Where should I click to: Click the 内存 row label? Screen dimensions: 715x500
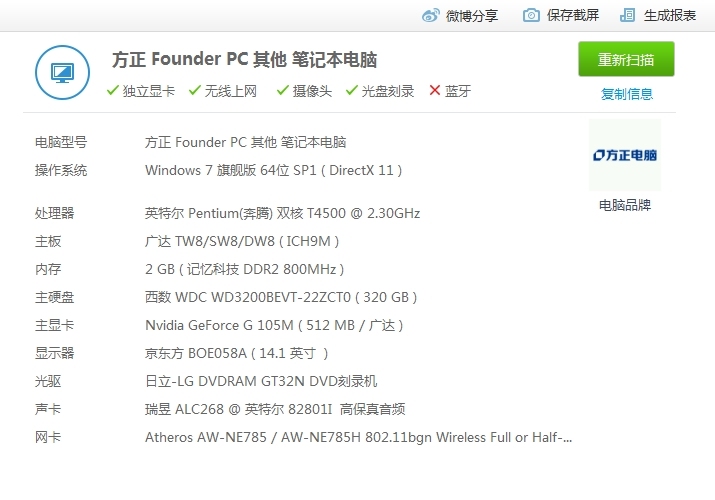[x=48, y=269]
